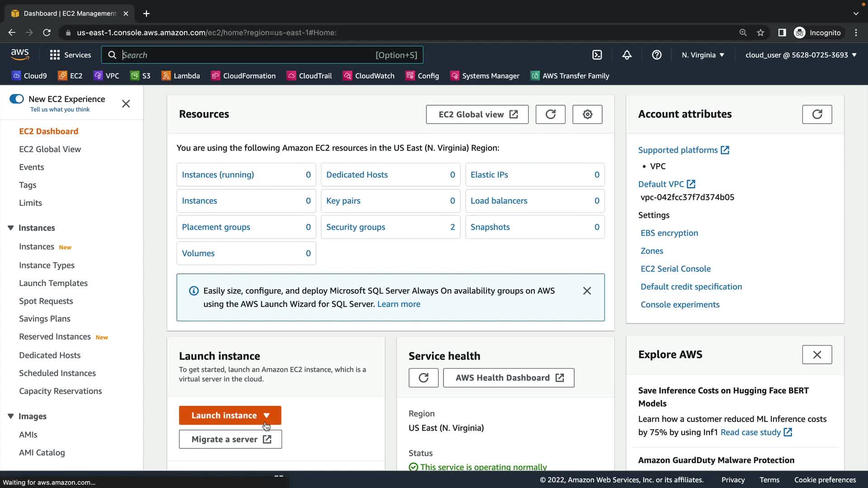Collapse the Instances sidebar section
Screen dimensions: 868x488
pos(11,228)
